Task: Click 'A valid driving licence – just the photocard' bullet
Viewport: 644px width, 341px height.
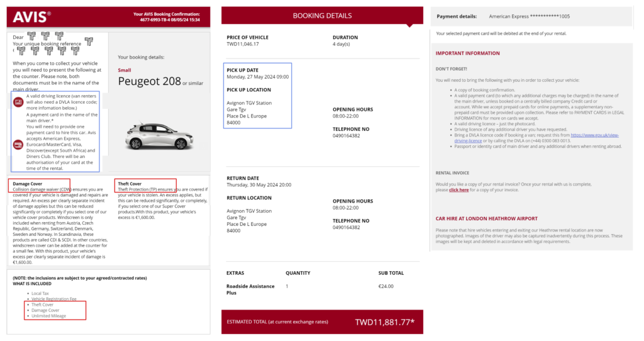Action: 495,124
